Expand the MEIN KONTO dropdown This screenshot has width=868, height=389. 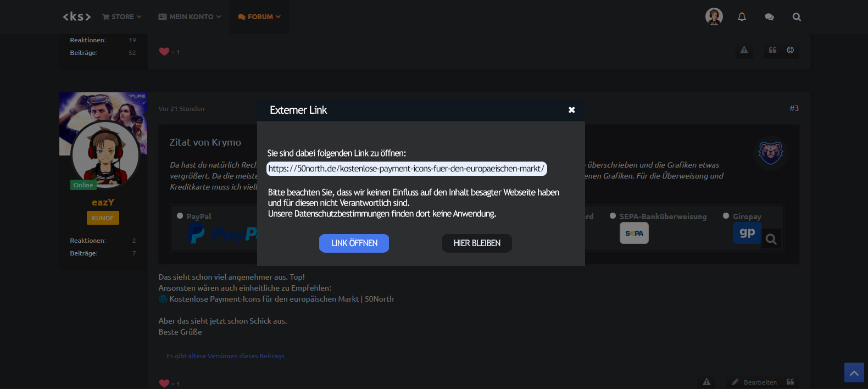[x=190, y=17]
